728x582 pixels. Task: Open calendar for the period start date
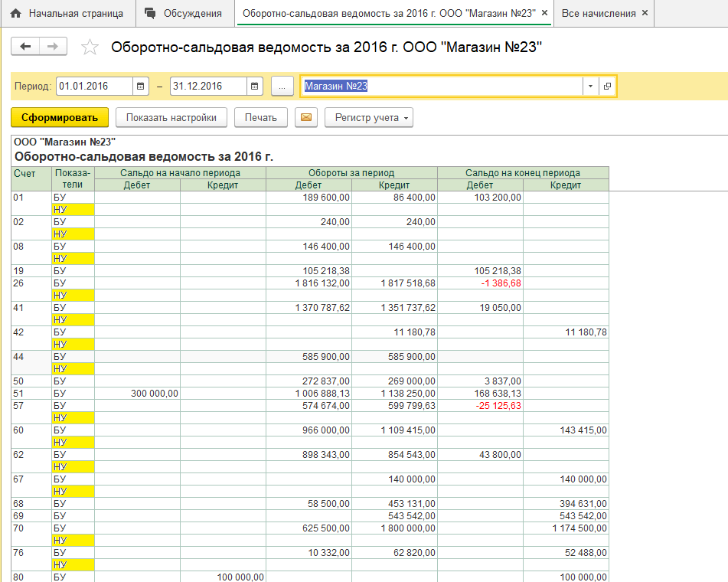point(140,87)
